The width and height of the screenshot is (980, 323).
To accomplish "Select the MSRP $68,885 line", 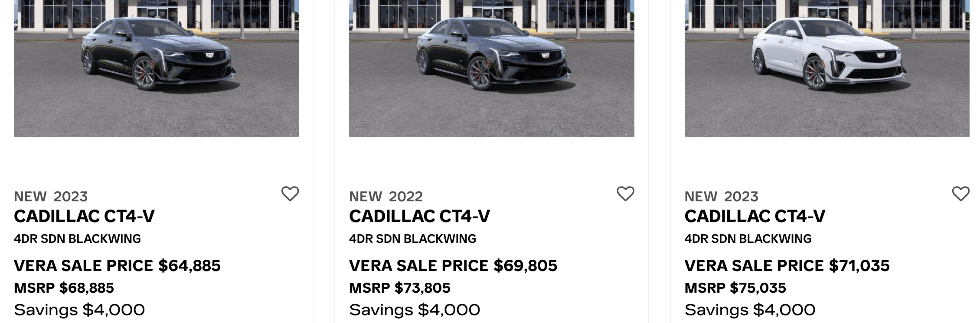I will [64, 288].
